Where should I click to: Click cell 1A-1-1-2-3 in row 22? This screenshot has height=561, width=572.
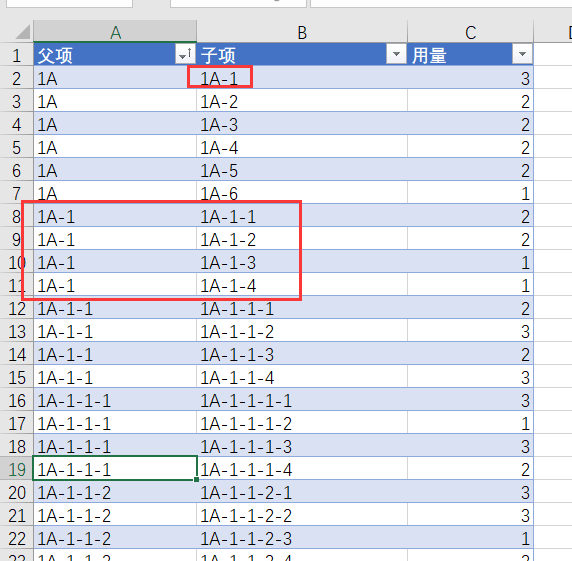[302, 538]
